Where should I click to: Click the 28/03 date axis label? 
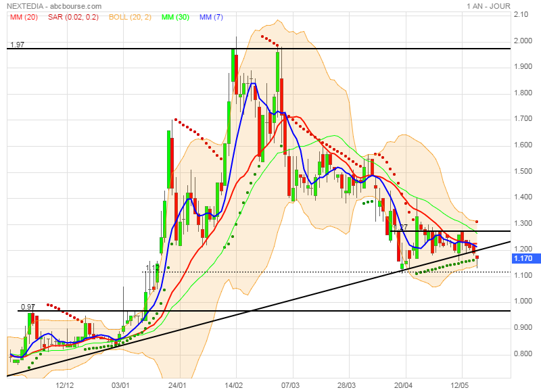(x=347, y=385)
